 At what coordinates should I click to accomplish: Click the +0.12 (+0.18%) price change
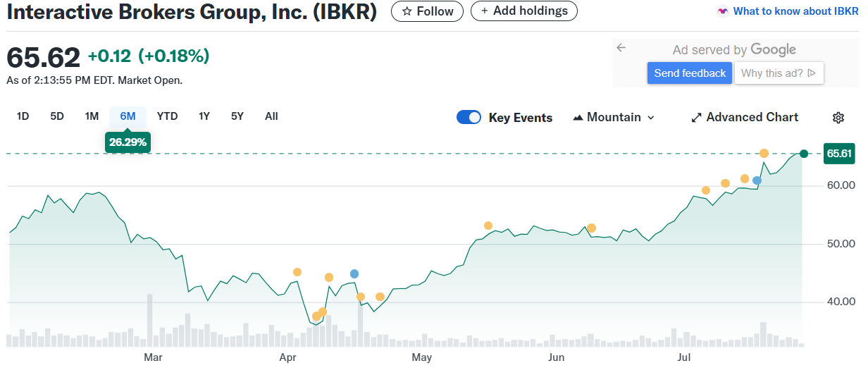click(x=149, y=56)
